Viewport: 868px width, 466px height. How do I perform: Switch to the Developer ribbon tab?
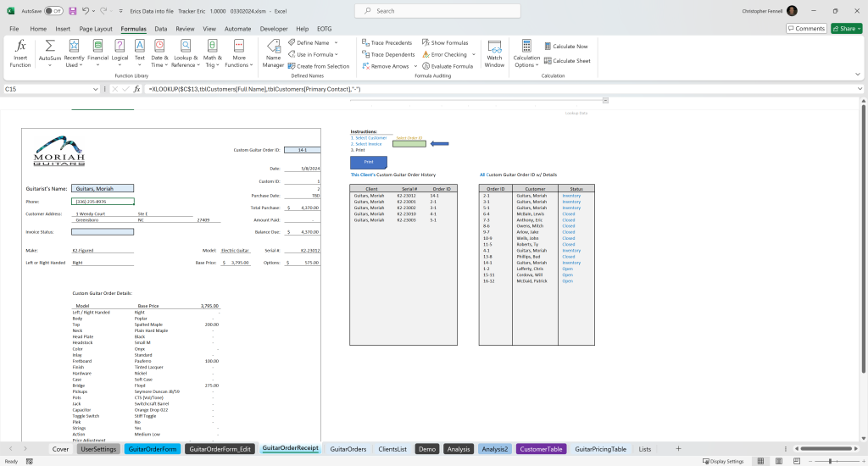coord(274,29)
